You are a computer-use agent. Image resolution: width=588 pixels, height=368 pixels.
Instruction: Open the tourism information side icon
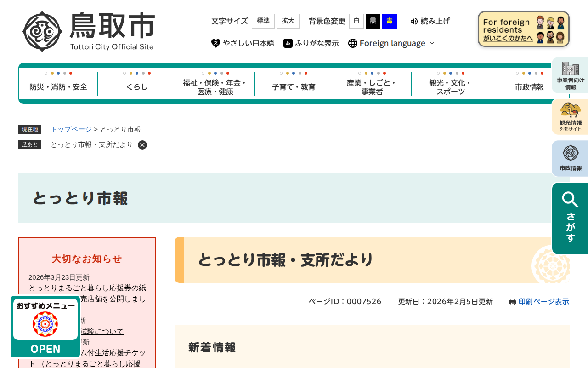point(570,117)
